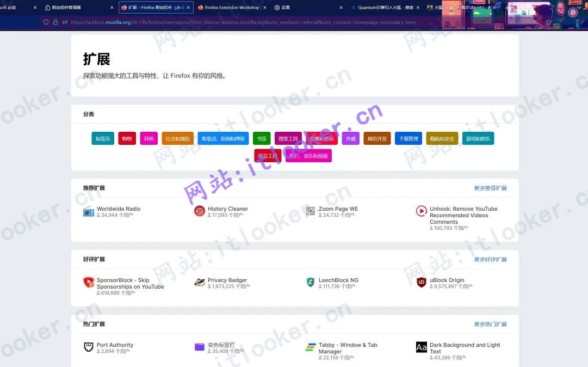Bookmark this page with the star icon
This screenshot has width=588, height=367.
pyautogui.click(x=549, y=22)
